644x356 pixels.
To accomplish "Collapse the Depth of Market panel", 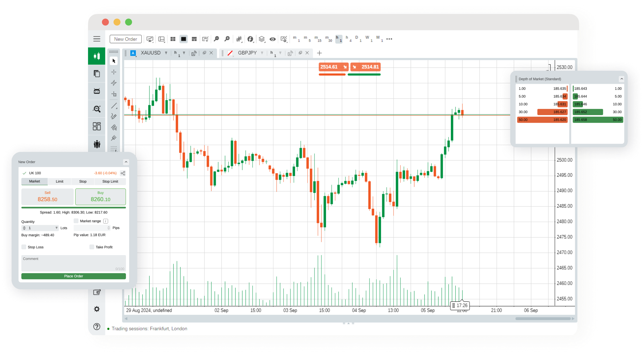I will click(622, 79).
